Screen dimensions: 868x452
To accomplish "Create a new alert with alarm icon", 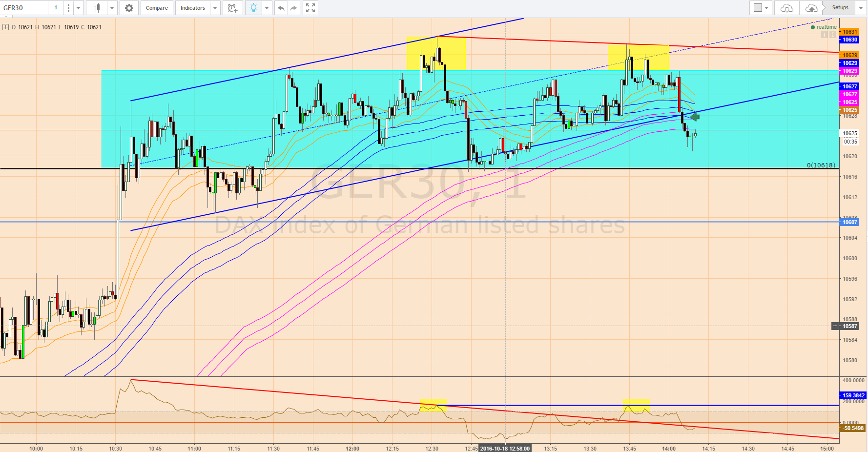I will pos(232,8).
